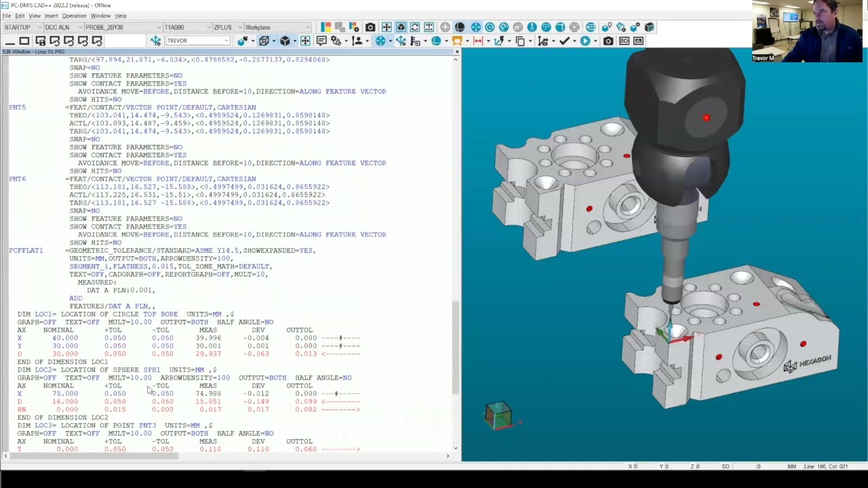The height and width of the screenshot is (488, 868).
Task: Click the gears settings icon in second toolbar
Action: click(335, 41)
